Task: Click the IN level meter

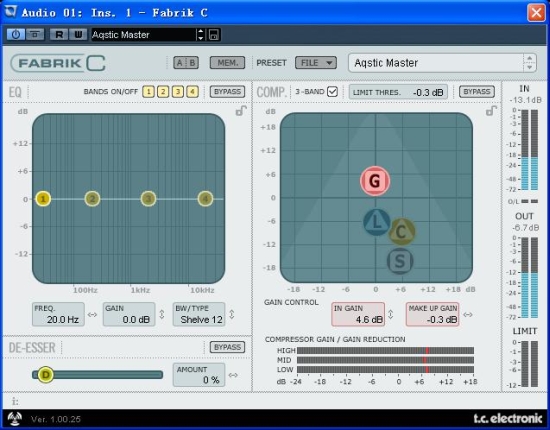Action: (529, 150)
